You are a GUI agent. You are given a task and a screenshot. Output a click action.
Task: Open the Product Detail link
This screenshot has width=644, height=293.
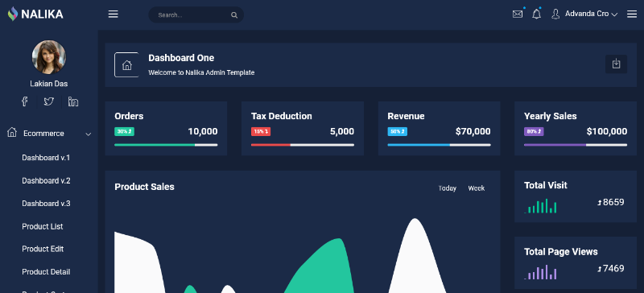46,271
